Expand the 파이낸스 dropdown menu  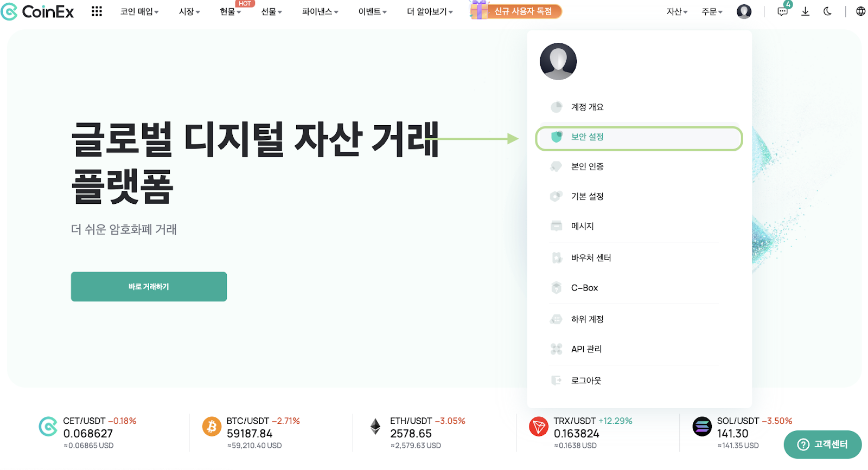point(320,11)
